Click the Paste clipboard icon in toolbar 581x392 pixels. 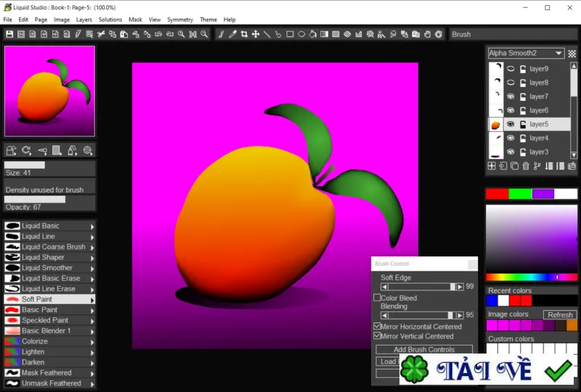pos(123,34)
